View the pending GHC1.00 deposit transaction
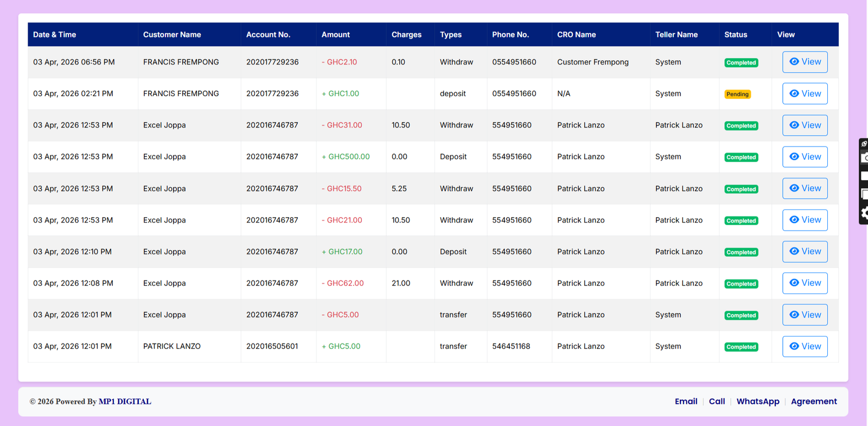The width and height of the screenshot is (868, 426). pyautogui.click(x=805, y=94)
